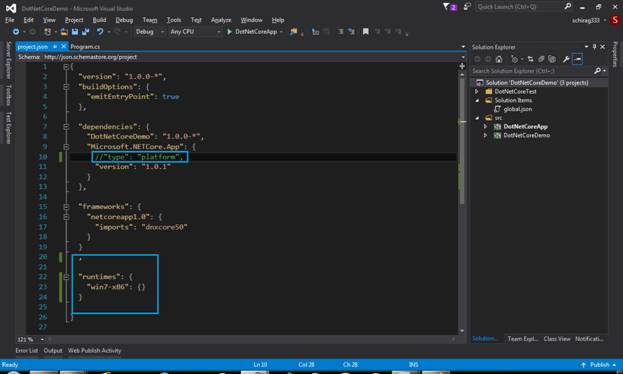Undo the last change in toolbar

point(100,31)
